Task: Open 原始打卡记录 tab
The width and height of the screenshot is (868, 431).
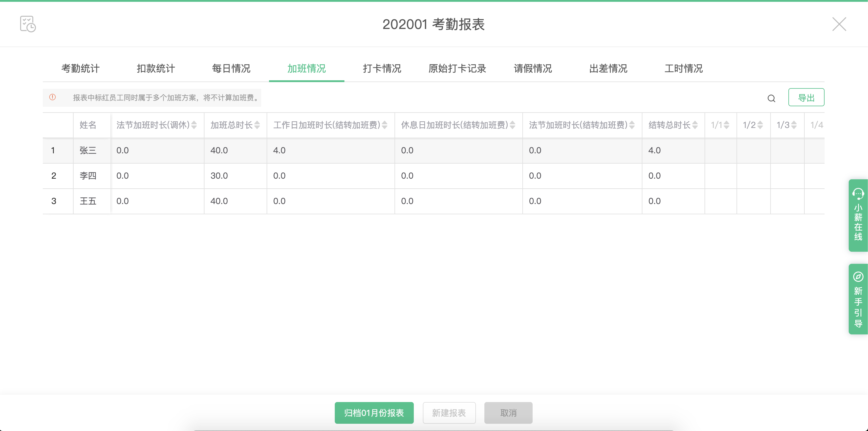Action: click(x=457, y=69)
